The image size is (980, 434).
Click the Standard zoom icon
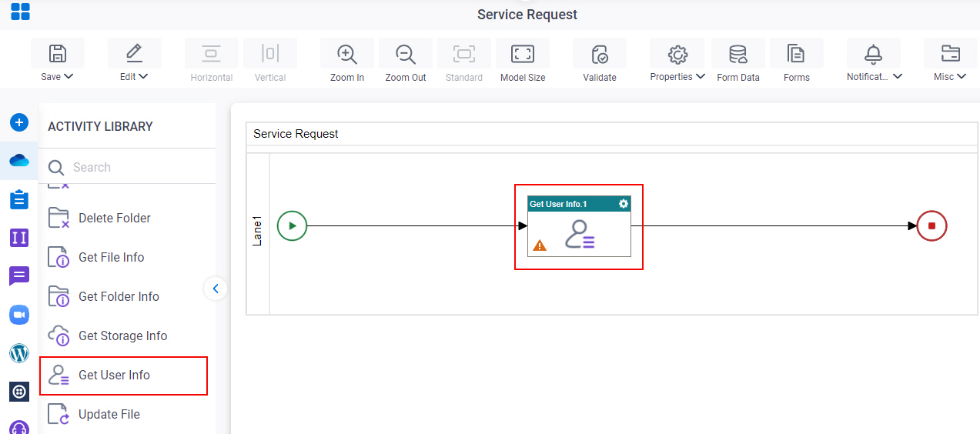tap(464, 53)
